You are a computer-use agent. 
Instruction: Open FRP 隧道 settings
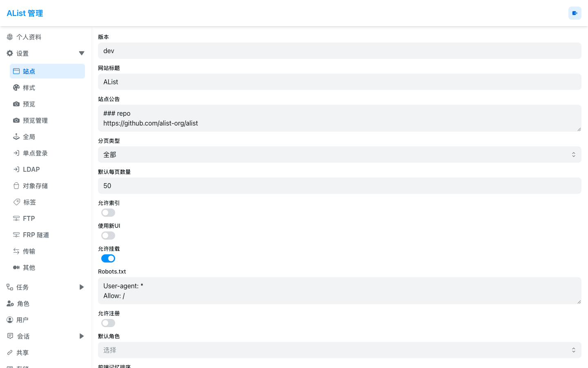coord(47,235)
